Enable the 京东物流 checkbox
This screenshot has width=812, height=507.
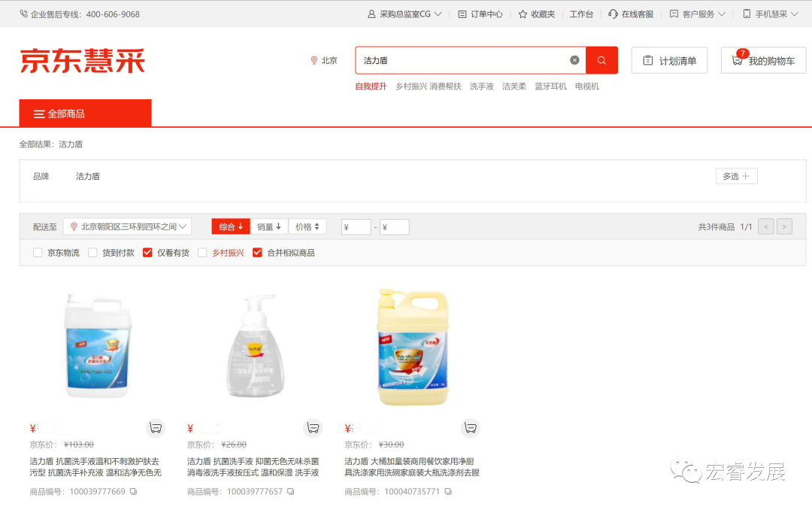38,253
